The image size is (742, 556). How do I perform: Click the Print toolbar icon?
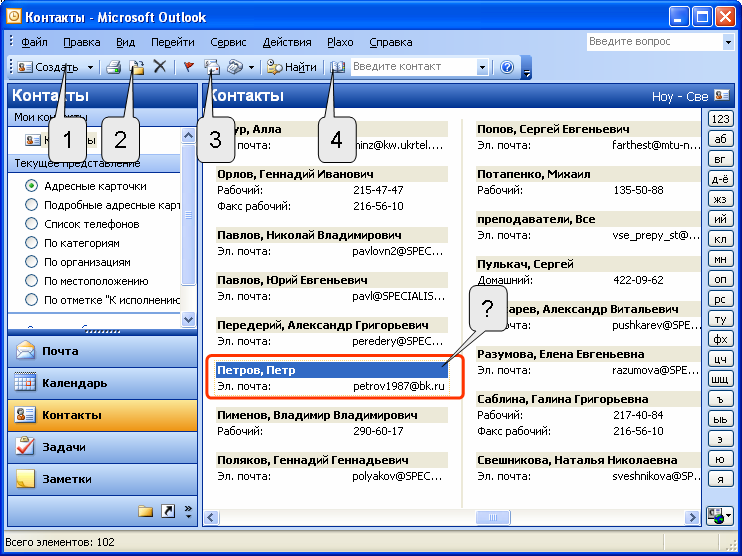114,67
